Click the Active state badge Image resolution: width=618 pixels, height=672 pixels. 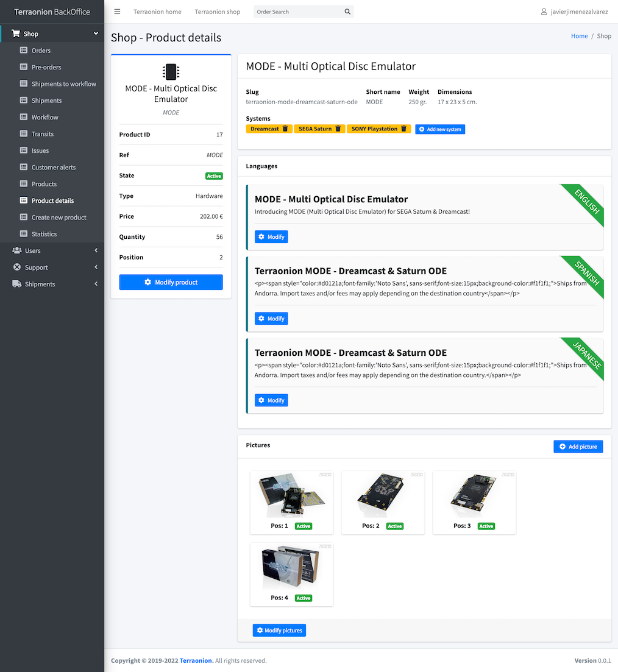tap(214, 175)
